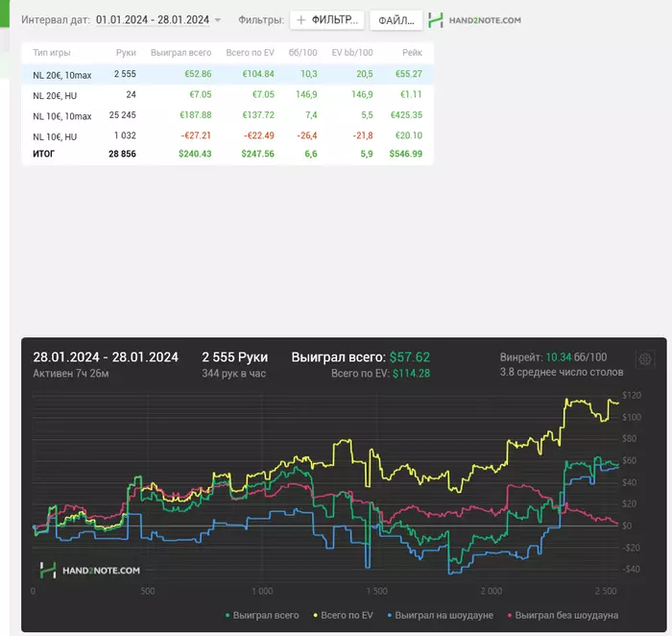
Task: Select the 'NL 10€, HU' row
Action: [54, 135]
